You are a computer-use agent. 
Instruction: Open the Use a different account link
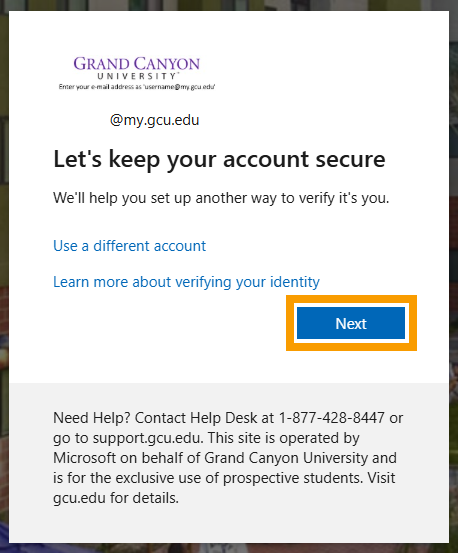[x=129, y=246]
